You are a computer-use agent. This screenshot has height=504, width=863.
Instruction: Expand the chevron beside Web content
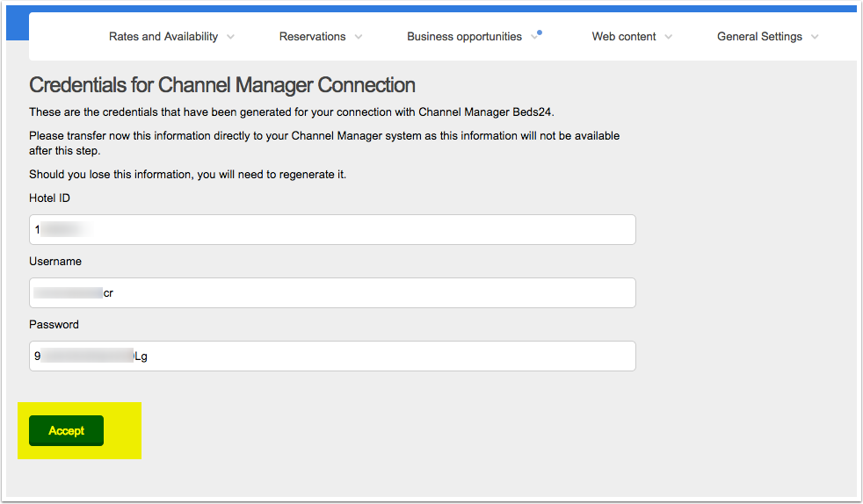tap(668, 37)
